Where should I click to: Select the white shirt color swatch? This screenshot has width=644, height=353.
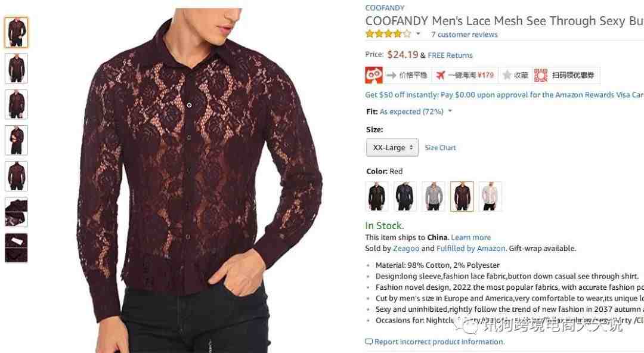490,196
